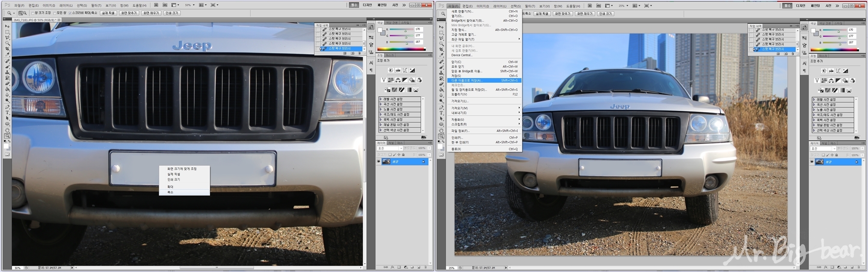Select the Spot Healing Brush in left window
This screenshot has width=868, height=272.
click(7, 61)
